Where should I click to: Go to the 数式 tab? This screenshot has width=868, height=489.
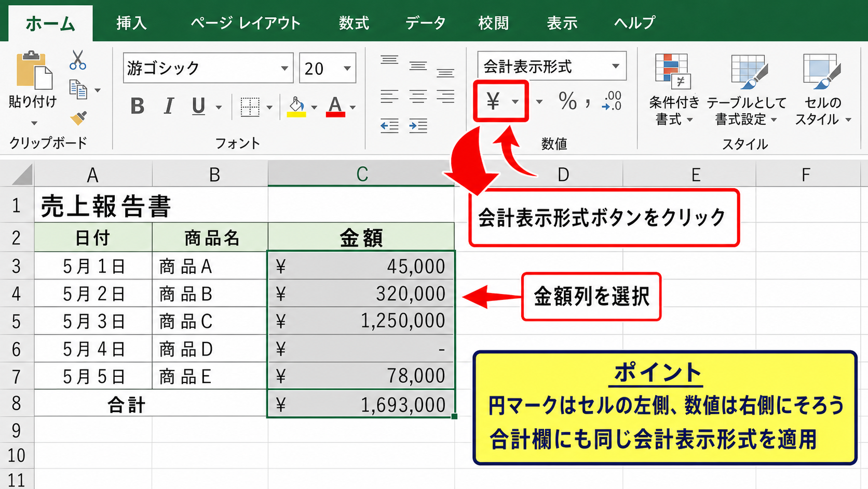coord(354,23)
